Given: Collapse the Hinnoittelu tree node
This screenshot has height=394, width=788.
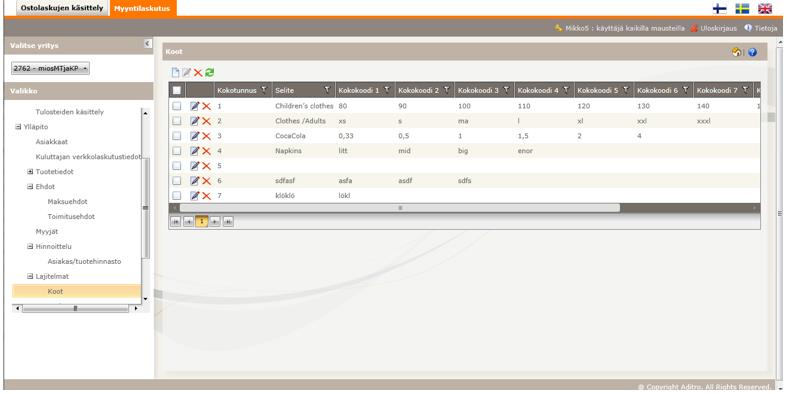Looking at the screenshot, I should pos(30,247).
